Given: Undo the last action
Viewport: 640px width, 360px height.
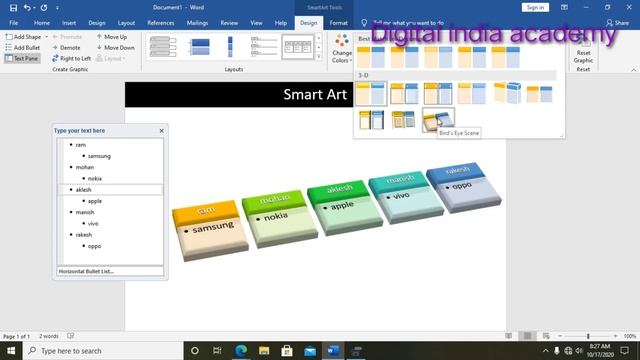Looking at the screenshot, I should coord(27,7).
